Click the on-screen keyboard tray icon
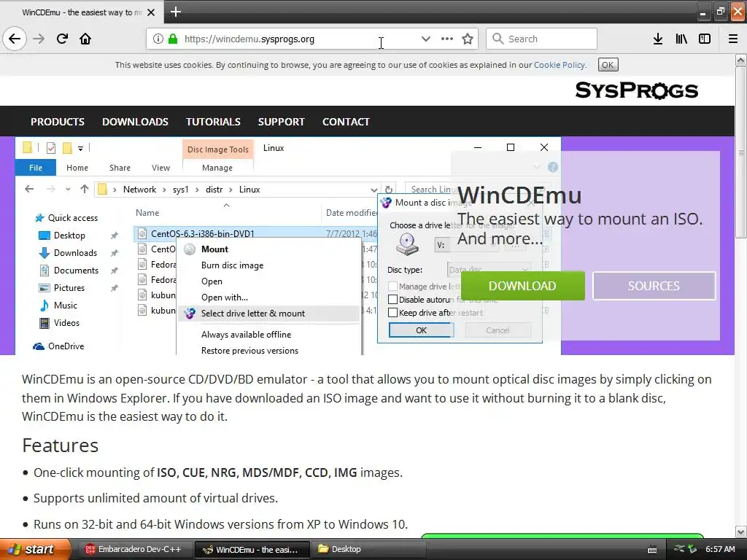The image size is (747, 560). [x=652, y=550]
